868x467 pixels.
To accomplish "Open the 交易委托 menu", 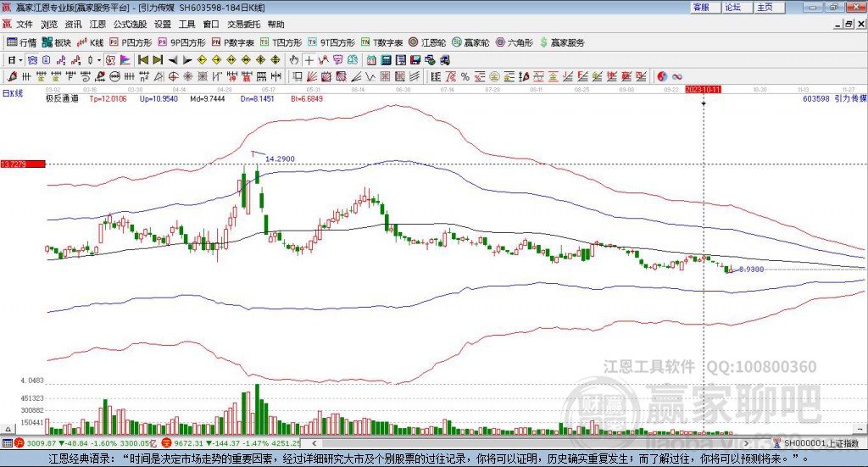I will tap(243, 25).
